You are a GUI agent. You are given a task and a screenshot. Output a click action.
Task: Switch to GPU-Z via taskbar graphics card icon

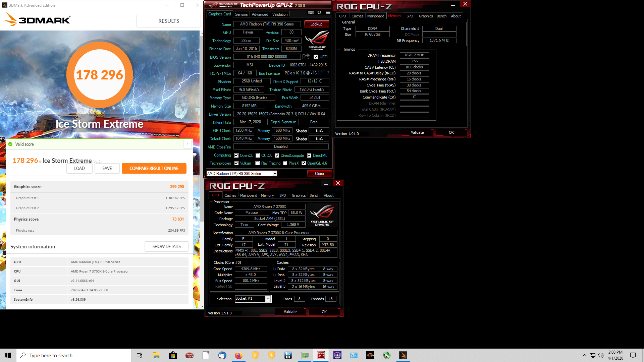(x=305, y=355)
